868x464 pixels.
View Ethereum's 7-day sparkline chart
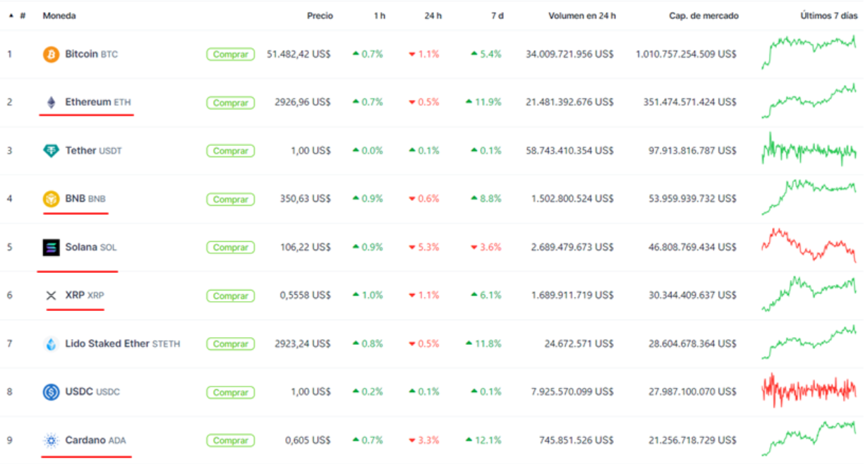tap(809, 101)
